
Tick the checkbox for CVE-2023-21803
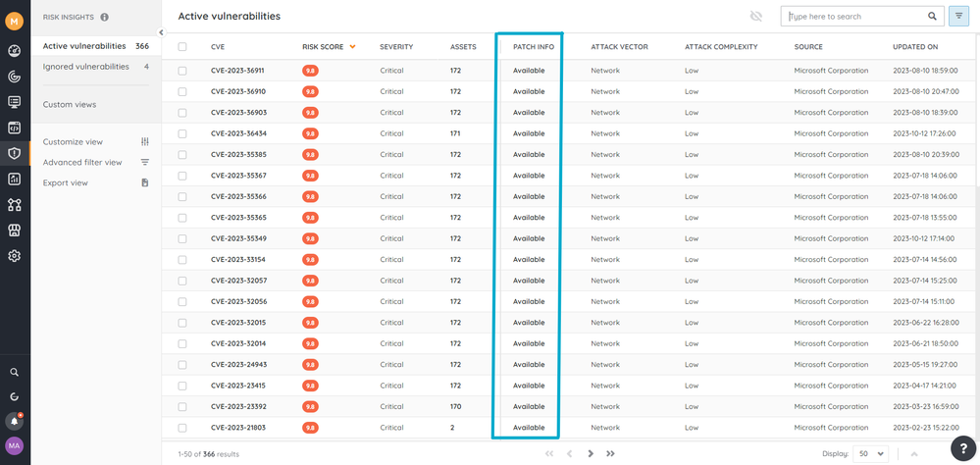pos(182,428)
